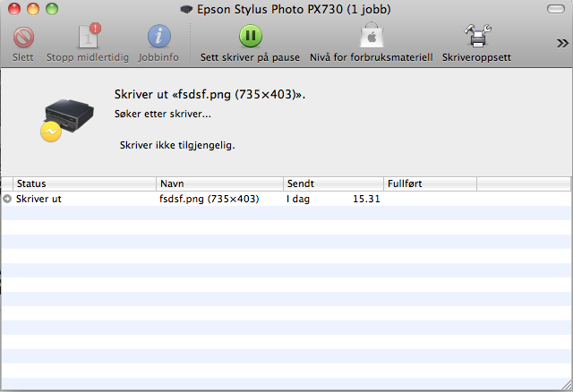Pause printer with green Sett skriver på pause
This screenshot has height=392, width=573.
tap(251, 36)
